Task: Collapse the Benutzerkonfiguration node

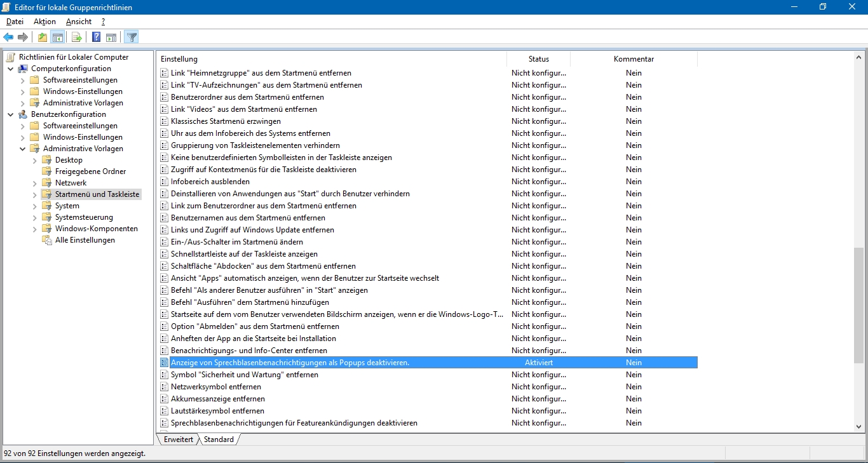Action: (x=10, y=114)
